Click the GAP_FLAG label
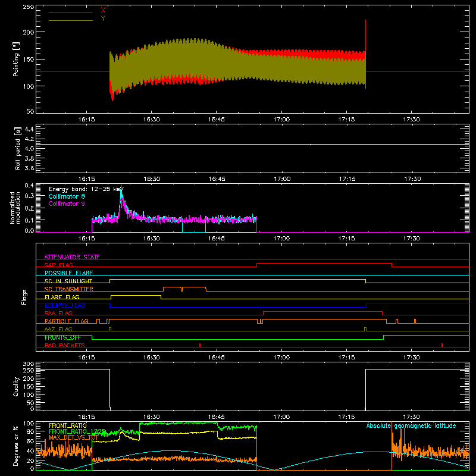Image resolution: width=476 pixels, height=476 pixels. click(x=58, y=265)
